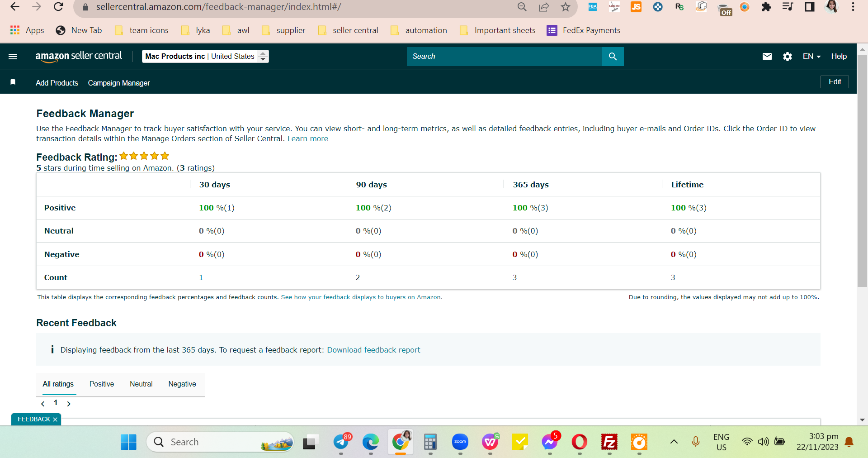This screenshot has height=458, width=868.
Task: Open the Mac Products inc account switcher
Action: pos(205,57)
